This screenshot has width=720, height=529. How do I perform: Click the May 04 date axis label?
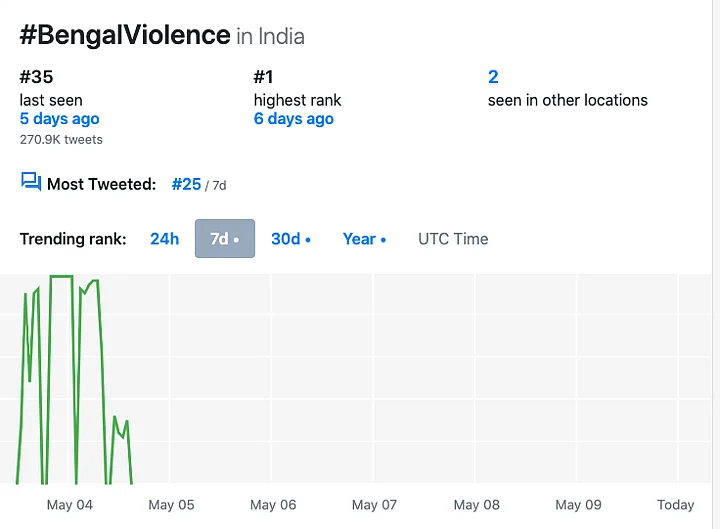pyautogui.click(x=70, y=505)
